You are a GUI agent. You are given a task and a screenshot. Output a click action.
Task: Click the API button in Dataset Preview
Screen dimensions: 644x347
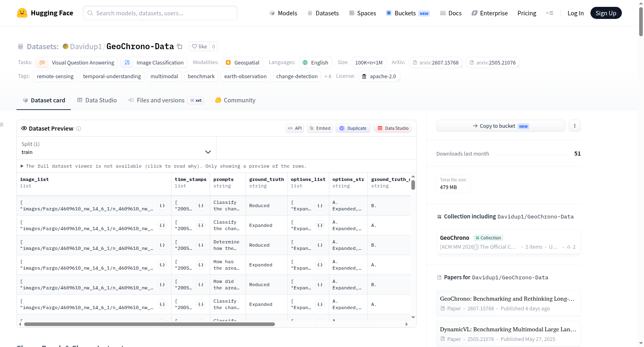pos(295,128)
